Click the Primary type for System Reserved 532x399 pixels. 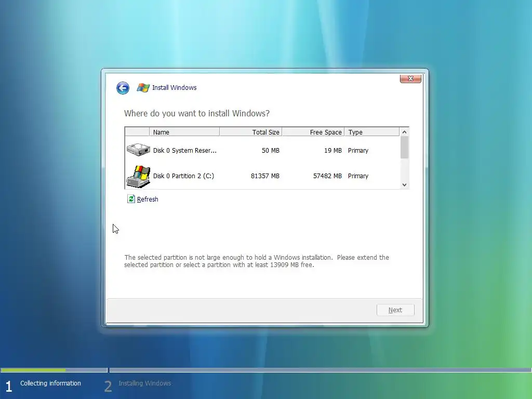tap(358, 150)
